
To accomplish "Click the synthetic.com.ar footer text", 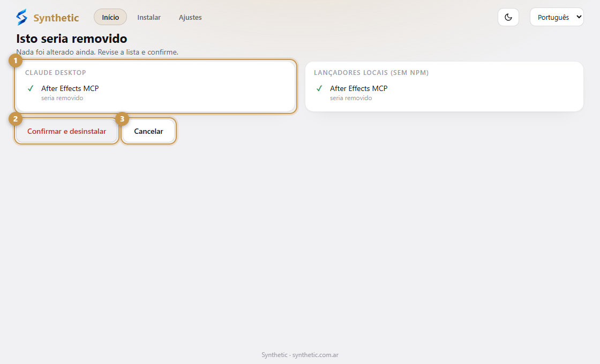I will tap(316, 355).
